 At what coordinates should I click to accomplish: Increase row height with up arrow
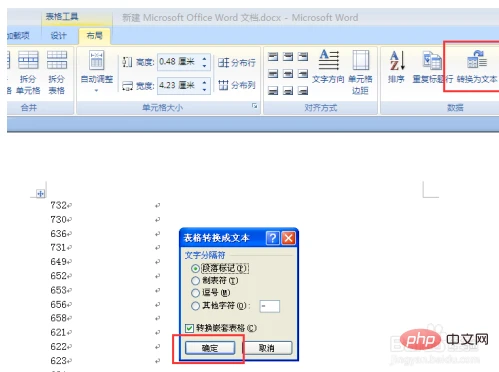tap(204, 59)
